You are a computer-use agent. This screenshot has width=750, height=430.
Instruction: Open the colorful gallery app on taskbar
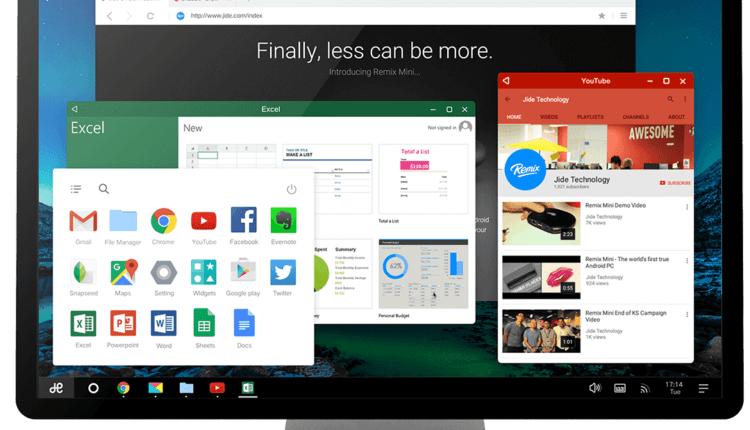tap(155, 388)
